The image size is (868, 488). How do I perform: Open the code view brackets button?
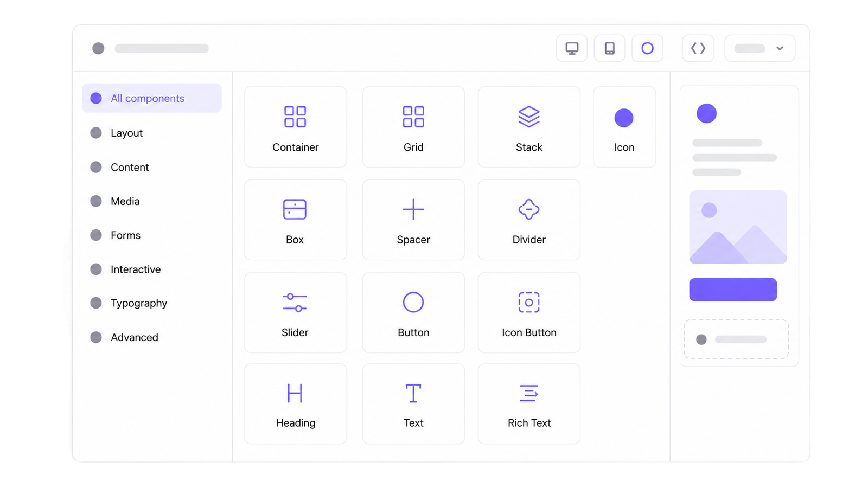(x=698, y=48)
